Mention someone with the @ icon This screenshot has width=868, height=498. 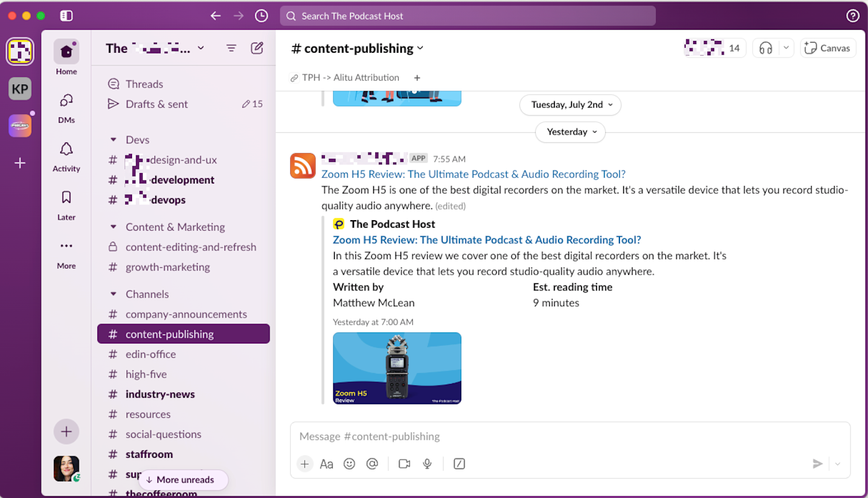tap(372, 464)
